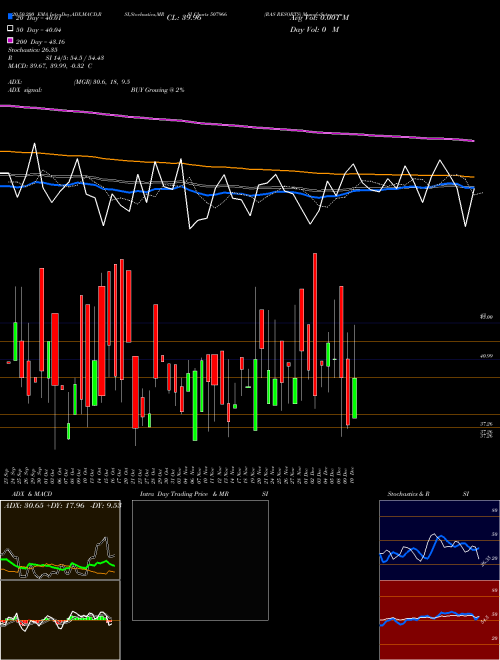Click the thick blue 20-day average line
This screenshot has height=660, width=500.
[x=236, y=194]
